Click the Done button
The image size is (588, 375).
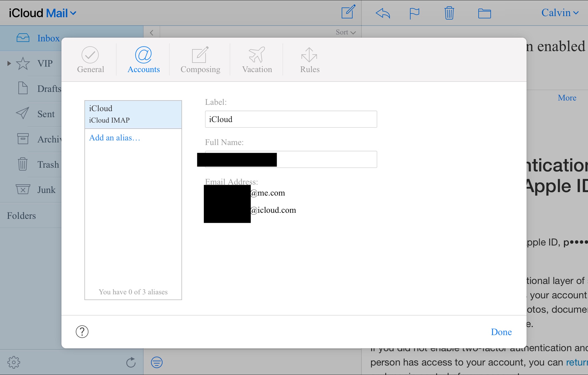pos(501,332)
